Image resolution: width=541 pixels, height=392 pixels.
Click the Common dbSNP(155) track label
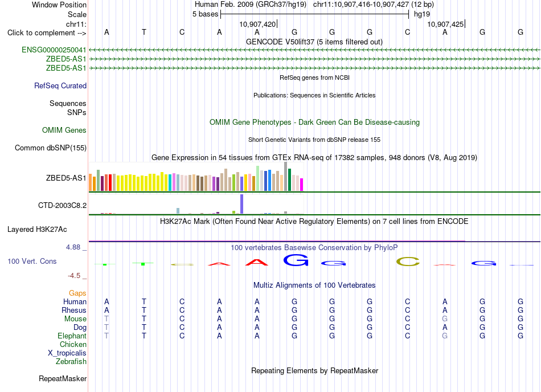pos(50,148)
